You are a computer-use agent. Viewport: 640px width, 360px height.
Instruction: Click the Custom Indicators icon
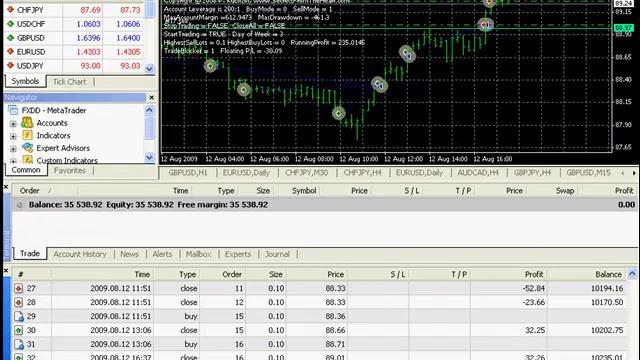pos(27,160)
